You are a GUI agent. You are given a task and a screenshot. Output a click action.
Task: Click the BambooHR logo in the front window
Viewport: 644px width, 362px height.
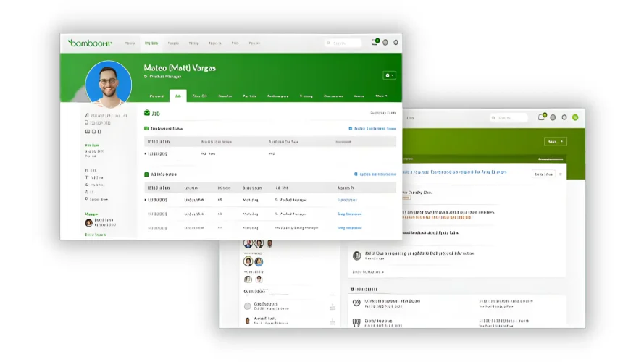(x=90, y=43)
